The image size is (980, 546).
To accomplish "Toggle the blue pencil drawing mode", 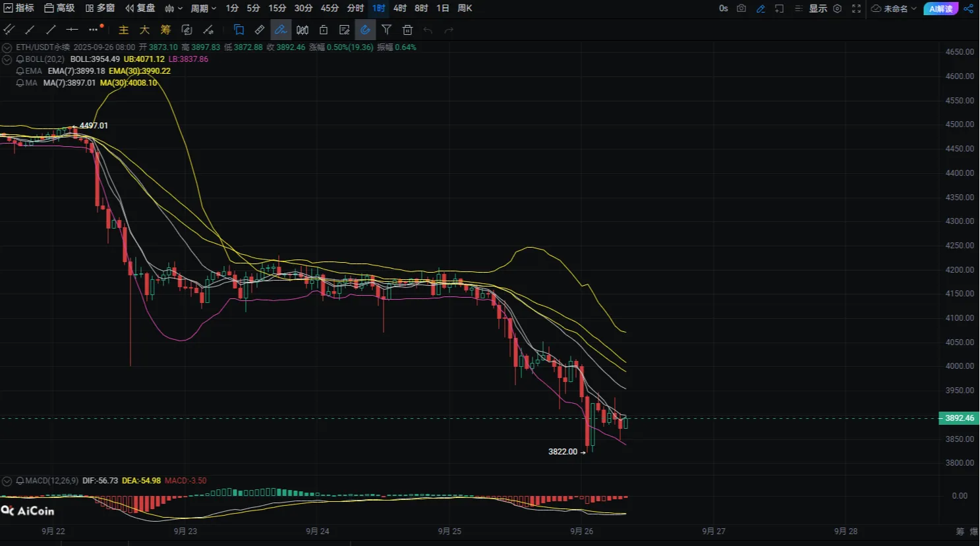I will [761, 9].
